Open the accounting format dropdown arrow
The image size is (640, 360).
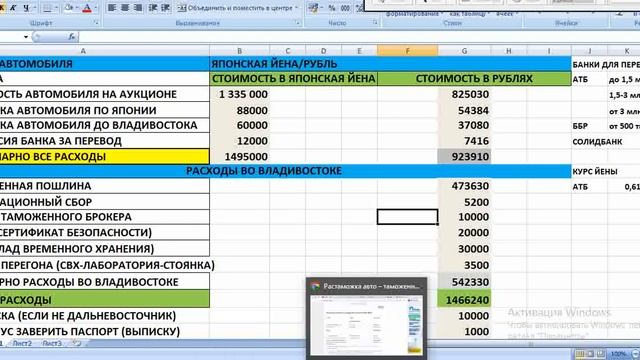(321, 8)
